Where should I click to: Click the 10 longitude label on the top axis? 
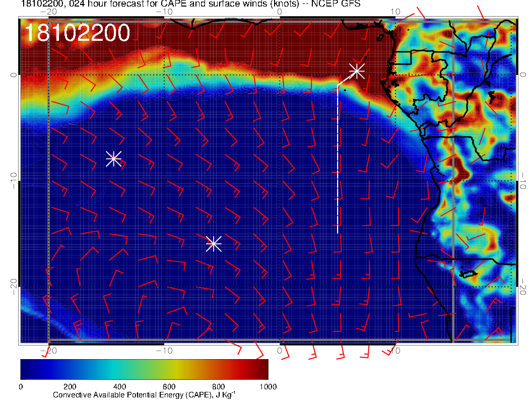click(x=395, y=11)
